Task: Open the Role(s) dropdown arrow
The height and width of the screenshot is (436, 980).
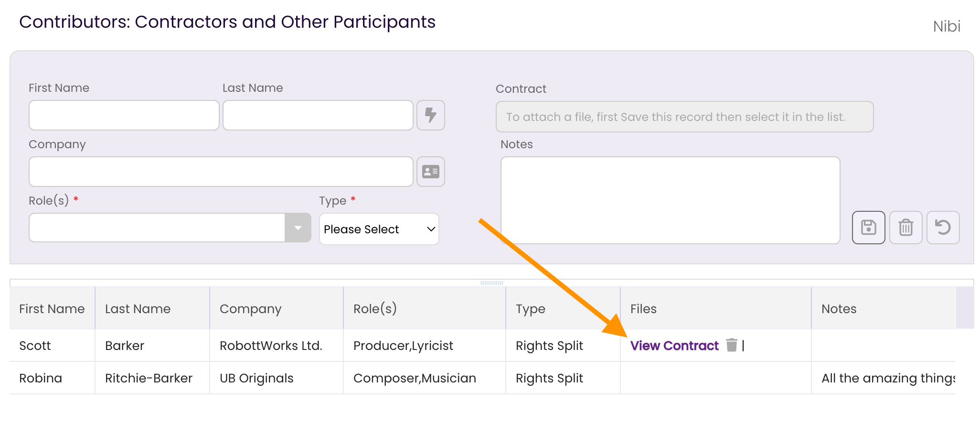Action: pyautogui.click(x=298, y=228)
